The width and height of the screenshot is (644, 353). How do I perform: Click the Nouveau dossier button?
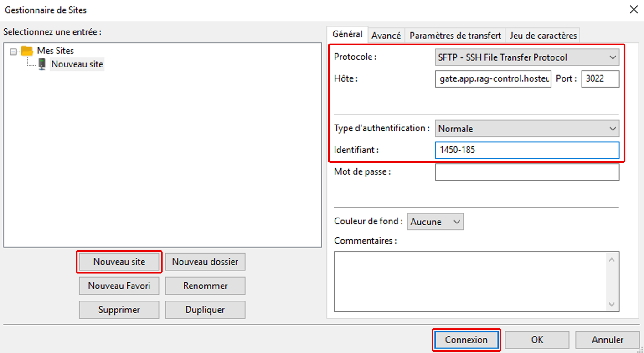click(x=205, y=262)
